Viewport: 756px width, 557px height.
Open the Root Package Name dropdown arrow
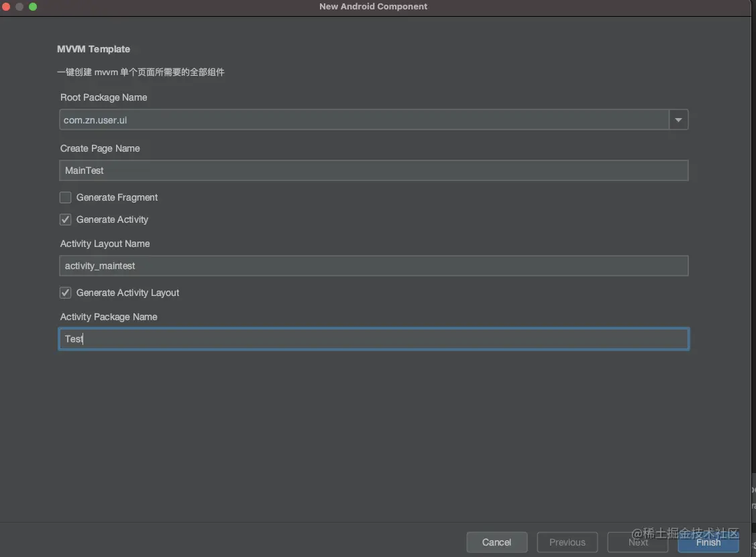point(678,119)
